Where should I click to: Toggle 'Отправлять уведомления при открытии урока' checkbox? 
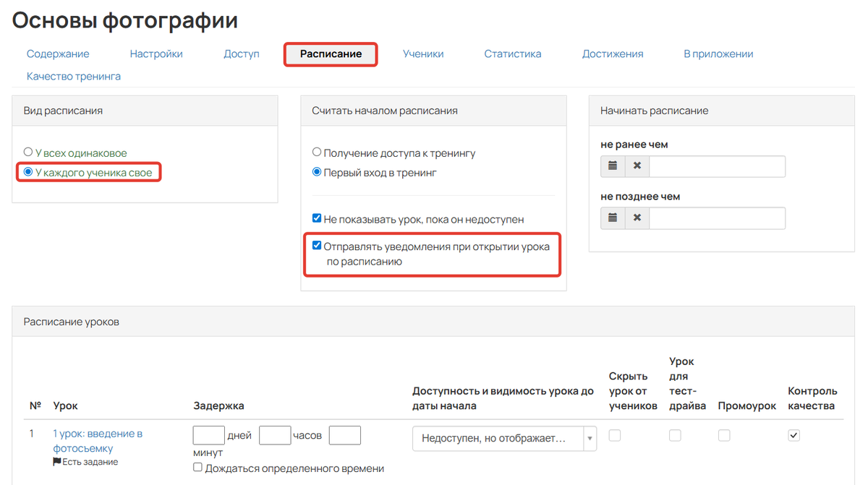(317, 246)
